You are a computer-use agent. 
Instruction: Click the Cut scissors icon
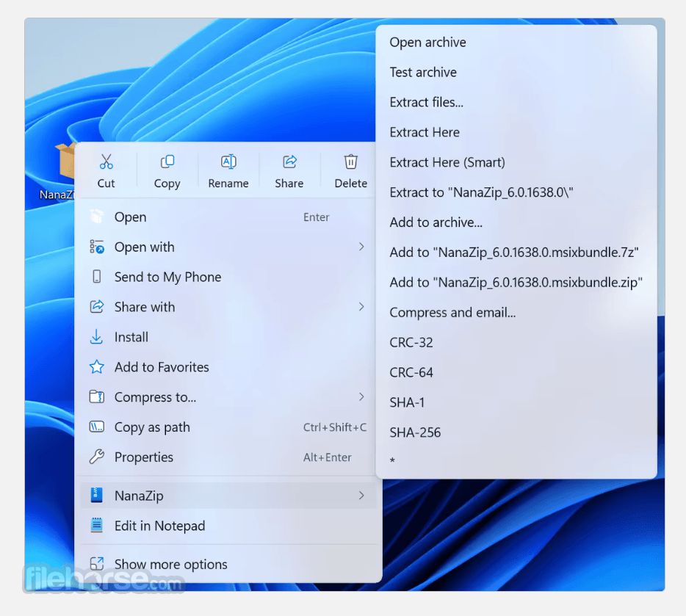(x=106, y=162)
